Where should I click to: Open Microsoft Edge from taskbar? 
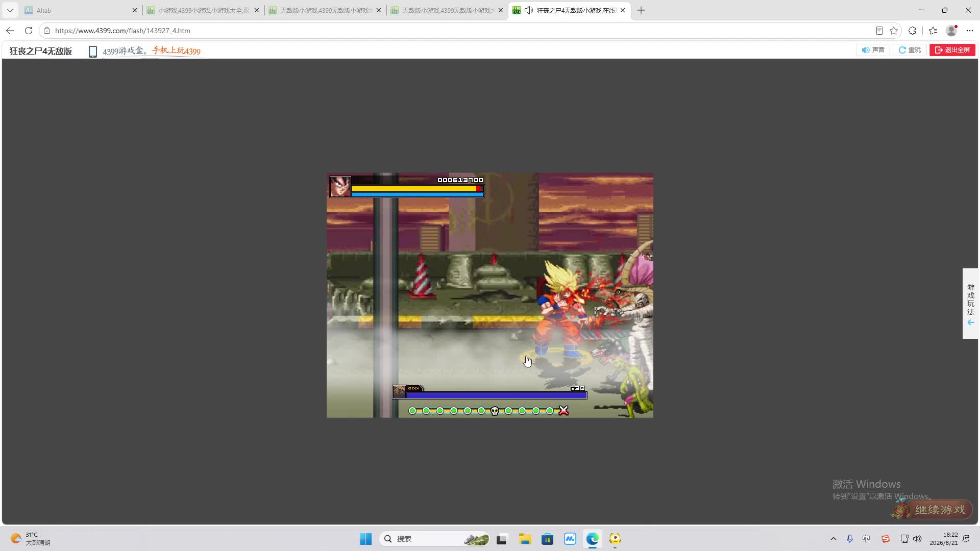592,539
